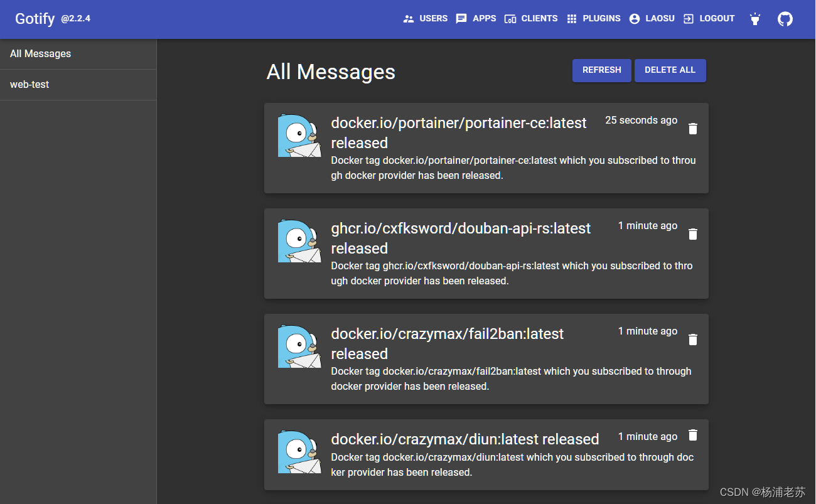Open the Clients page
The width and height of the screenshot is (816, 504).
(x=531, y=19)
